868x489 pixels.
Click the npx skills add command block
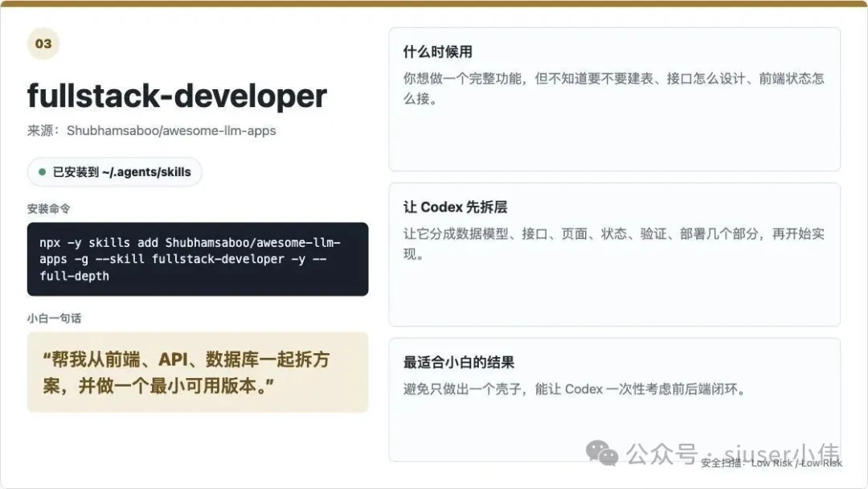[x=198, y=259]
